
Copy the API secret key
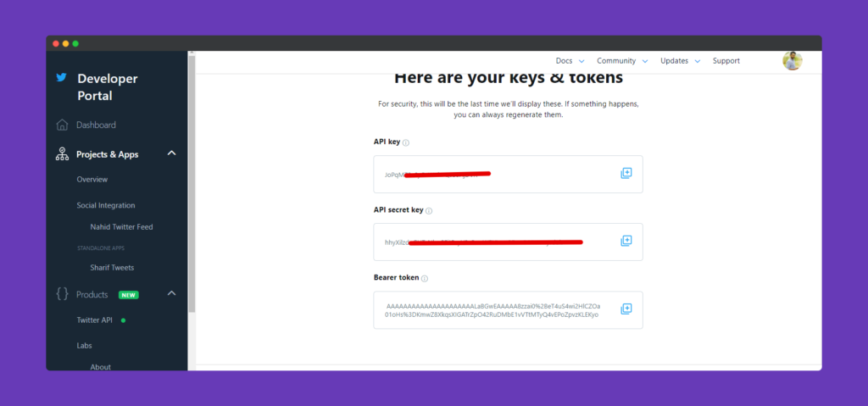(626, 241)
